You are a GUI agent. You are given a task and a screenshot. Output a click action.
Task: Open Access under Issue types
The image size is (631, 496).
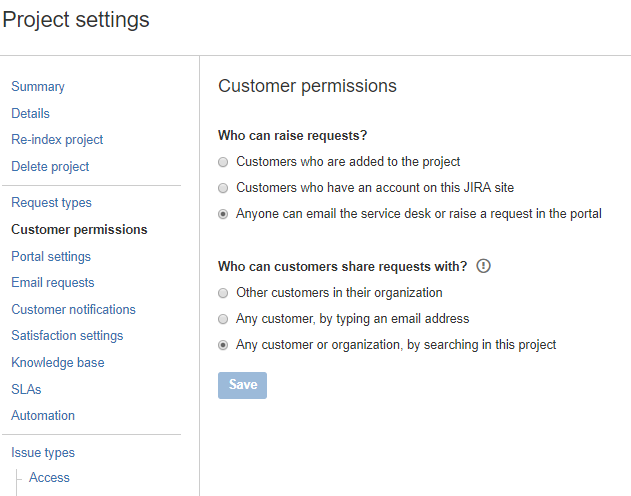[49, 478]
